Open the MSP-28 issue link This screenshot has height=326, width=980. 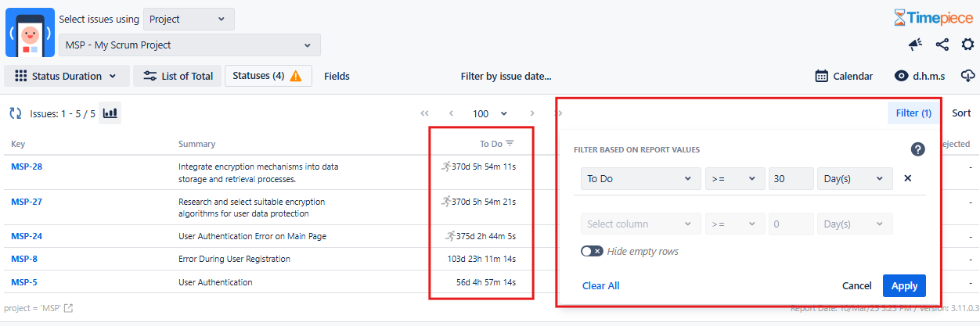click(27, 166)
